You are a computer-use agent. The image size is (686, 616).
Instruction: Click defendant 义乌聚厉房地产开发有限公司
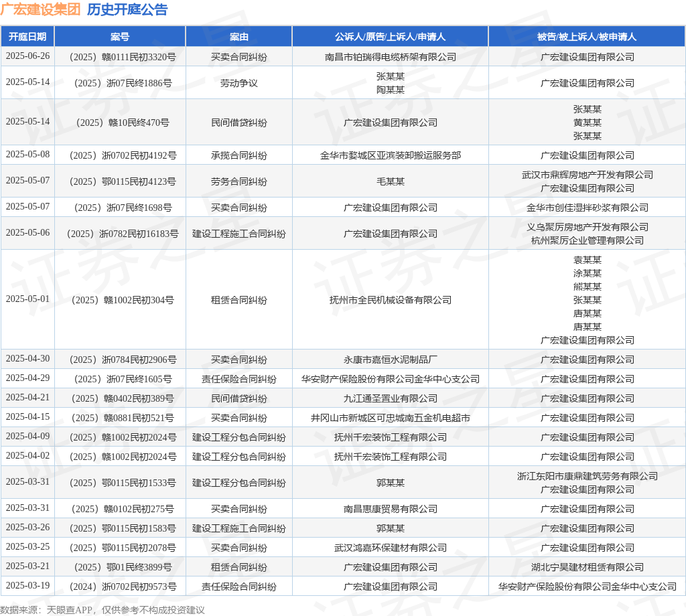[587, 227]
